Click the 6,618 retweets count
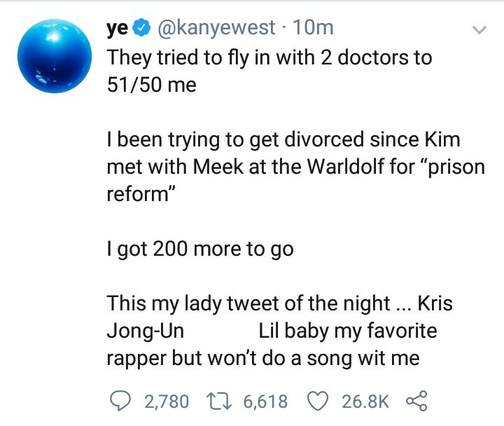 [x=265, y=401]
